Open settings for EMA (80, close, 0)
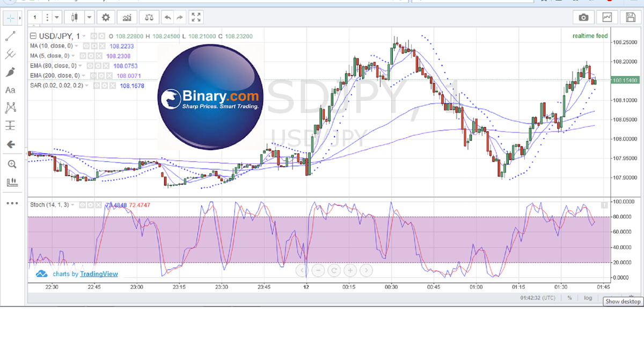Viewport: 644px width, 338px height. (x=98, y=65)
